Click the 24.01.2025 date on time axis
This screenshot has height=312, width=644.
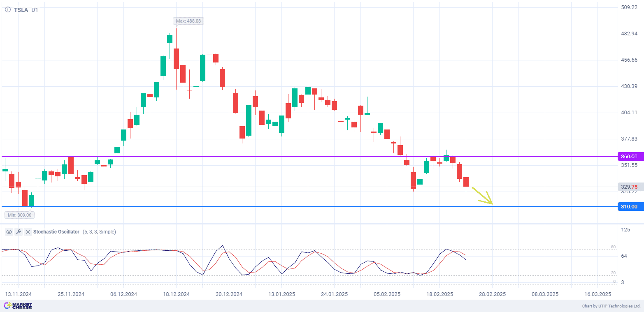click(334, 294)
